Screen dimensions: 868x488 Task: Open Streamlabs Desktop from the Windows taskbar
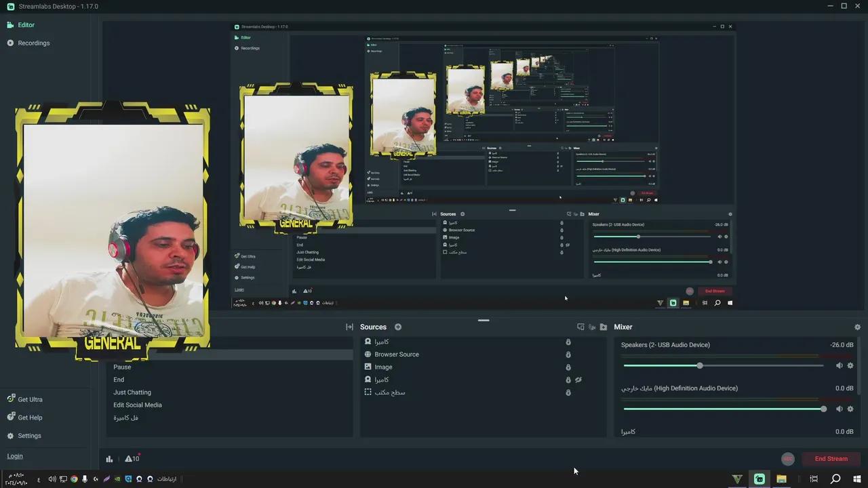[x=759, y=479]
